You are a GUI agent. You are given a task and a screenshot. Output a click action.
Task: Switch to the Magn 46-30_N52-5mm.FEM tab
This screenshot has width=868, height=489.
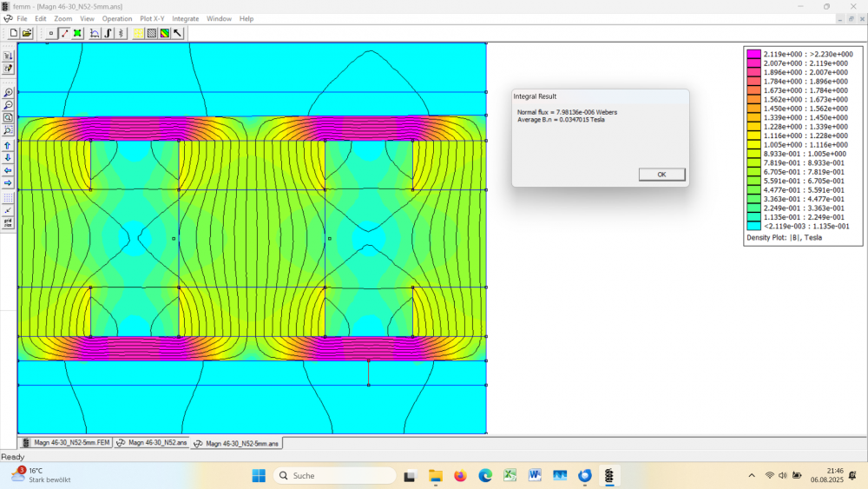tap(65, 443)
